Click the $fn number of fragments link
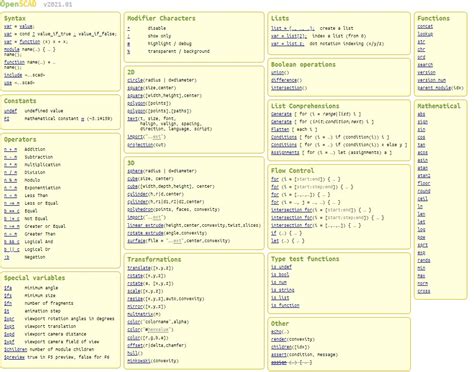 [8, 303]
